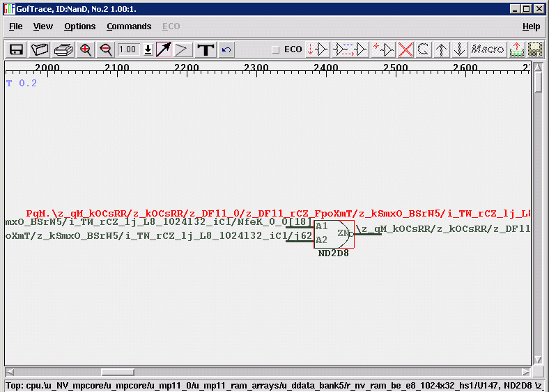Click the zoom value field 1.00
This screenshot has height=392, width=549.
(x=128, y=49)
